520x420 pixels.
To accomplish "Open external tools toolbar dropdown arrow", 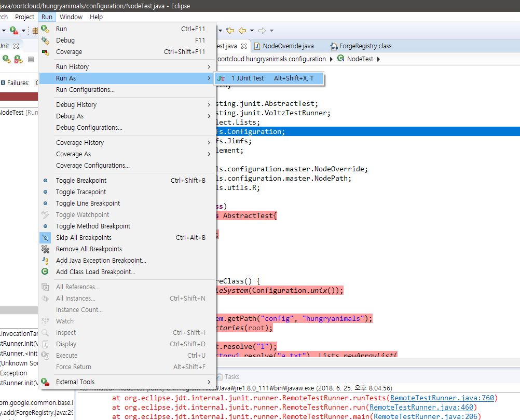I will (23, 31).
